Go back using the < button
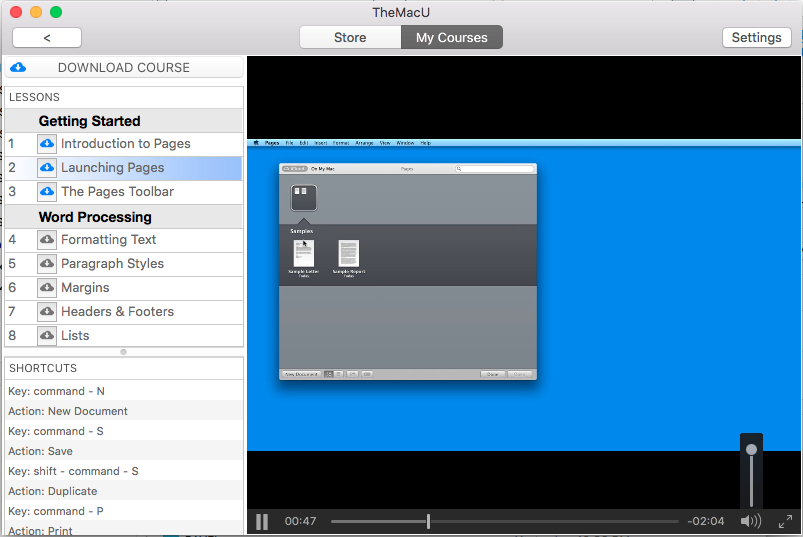The width and height of the screenshot is (803, 537). (47, 37)
